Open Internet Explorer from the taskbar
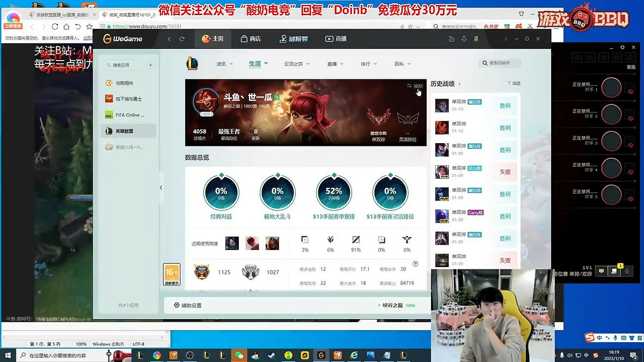This screenshot has width=644, height=362. [354, 355]
